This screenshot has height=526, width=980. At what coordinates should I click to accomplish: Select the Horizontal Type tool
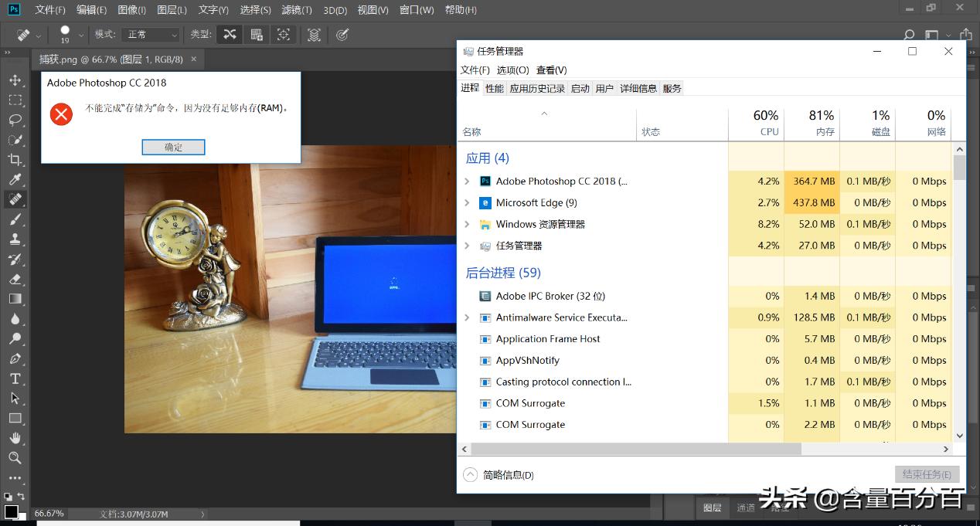pyautogui.click(x=15, y=378)
